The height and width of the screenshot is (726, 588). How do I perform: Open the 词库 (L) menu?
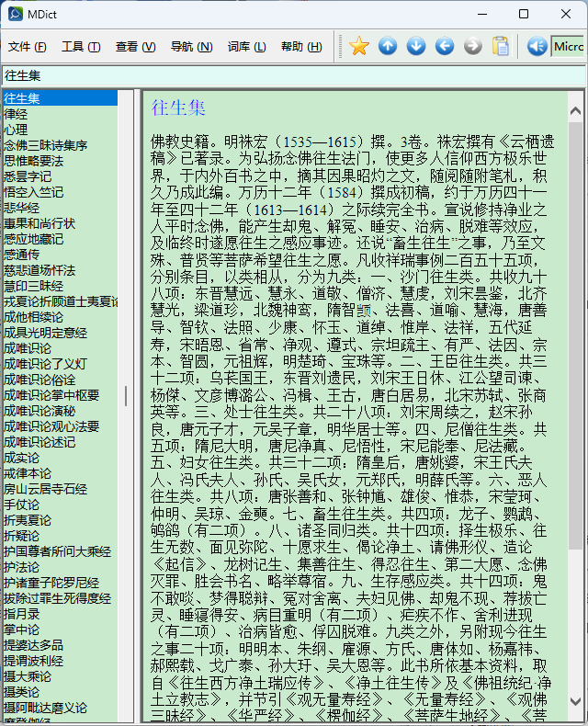tap(246, 47)
